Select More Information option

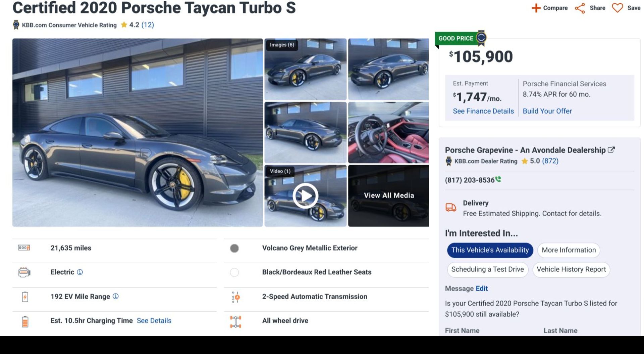(x=569, y=250)
